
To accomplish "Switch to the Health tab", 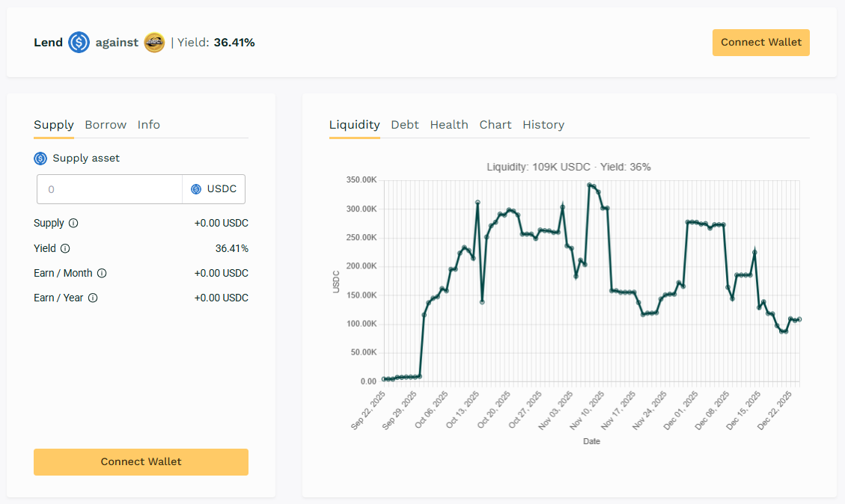I will 449,125.
